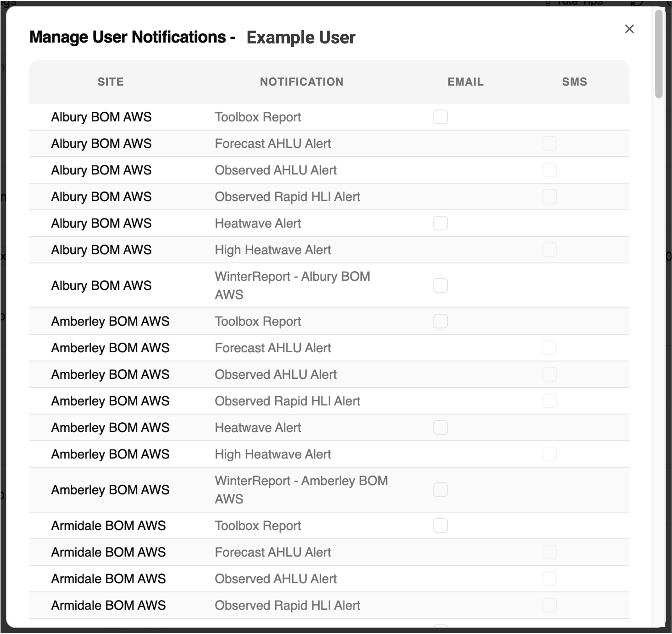Viewport: 672px width, 634px height.
Task: Toggle SMS for Armidale Forecast AHLU Alert
Action: pyautogui.click(x=549, y=552)
